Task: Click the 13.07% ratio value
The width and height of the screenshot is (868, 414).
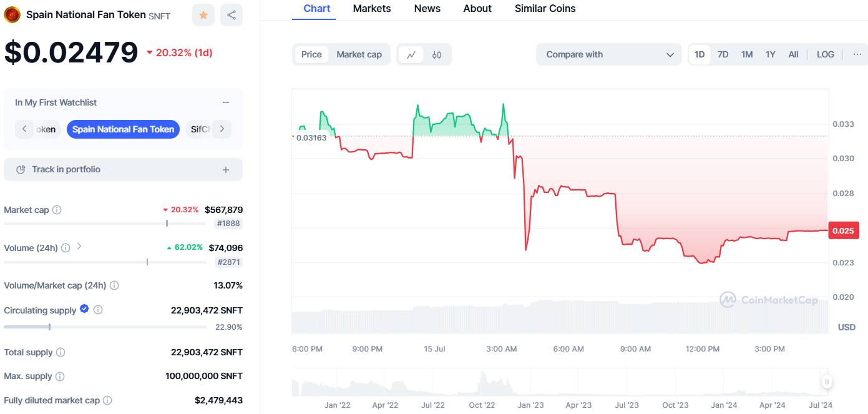Action: pyautogui.click(x=228, y=285)
